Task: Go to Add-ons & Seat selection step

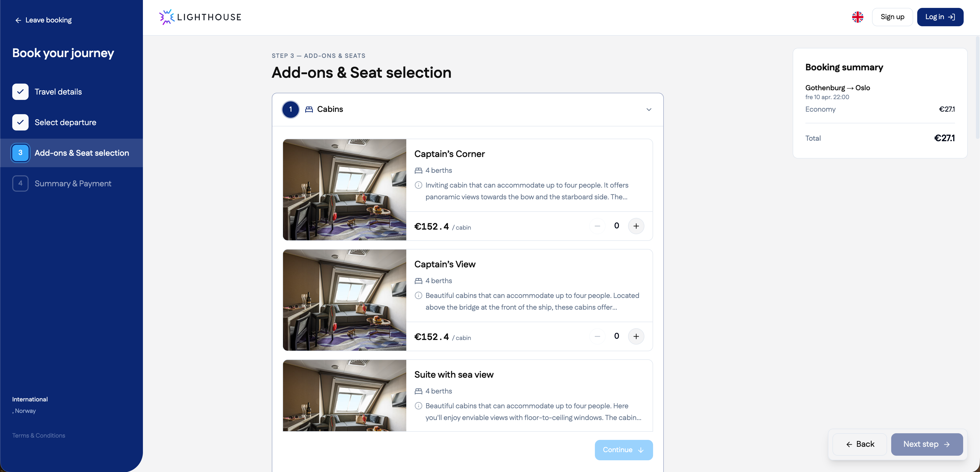Action: point(81,153)
